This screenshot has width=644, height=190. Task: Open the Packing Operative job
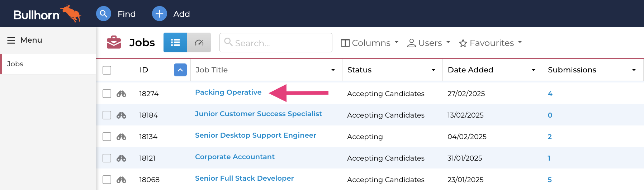tap(228, 92)
